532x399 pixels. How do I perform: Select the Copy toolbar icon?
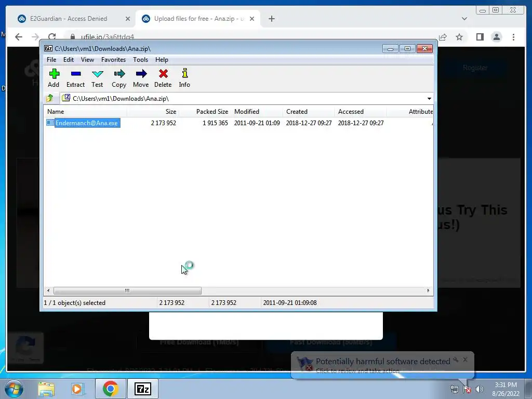(119, 78)
